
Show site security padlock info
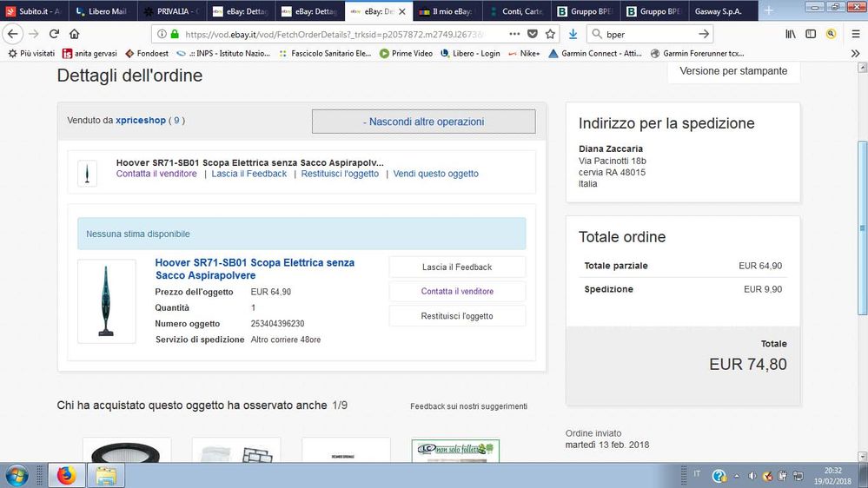pyautogui.click(x=175, y=35)
